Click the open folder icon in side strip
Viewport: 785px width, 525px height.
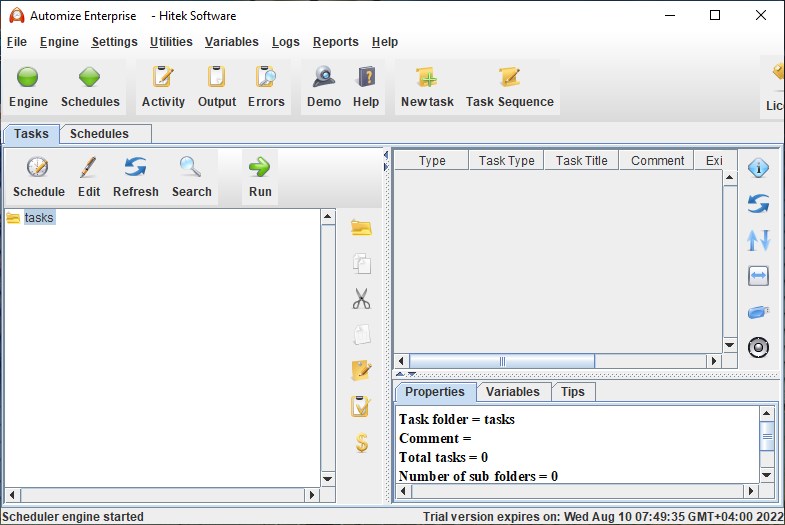click(361, 228)
